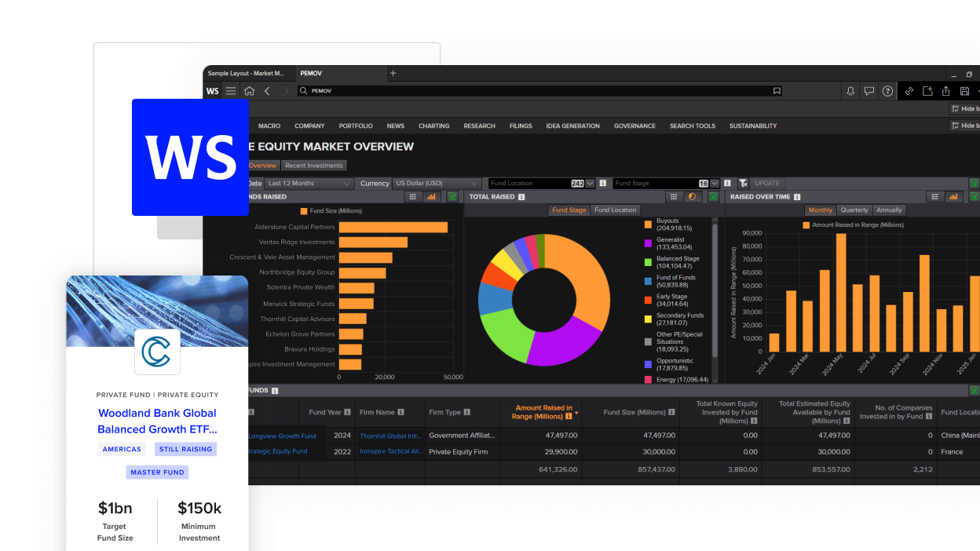Switch Raised Over Time to Quarterly
Viewport: 980px width, 551px height.
pos(854,210)
